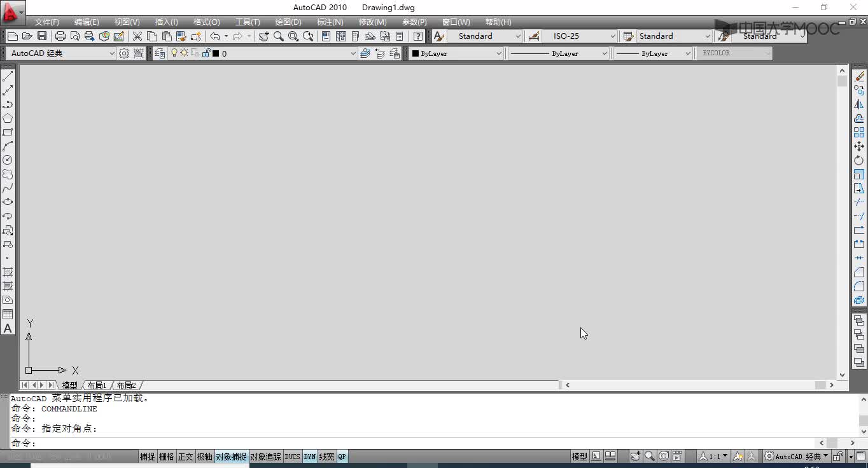Viewport: 868px width, 468px height.
Task: Open the text style Standard dropdown
Action: click(485, 36)
